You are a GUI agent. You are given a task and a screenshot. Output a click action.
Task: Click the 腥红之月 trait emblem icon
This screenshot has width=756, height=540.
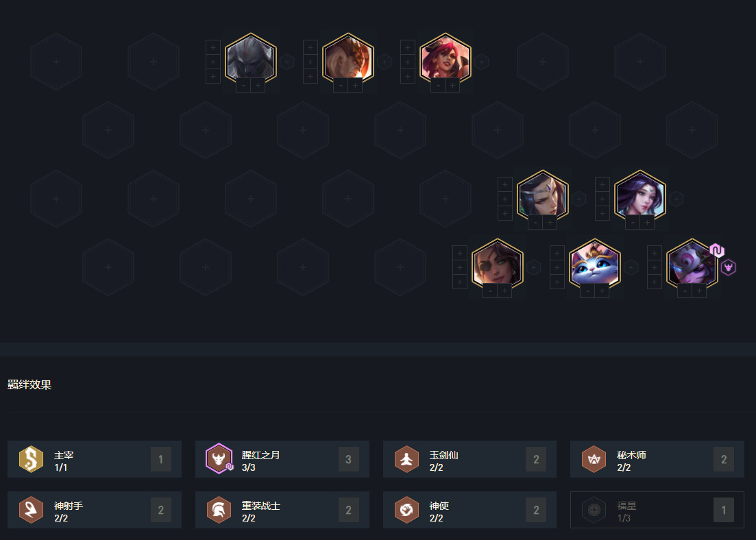(x=219, y=458)
